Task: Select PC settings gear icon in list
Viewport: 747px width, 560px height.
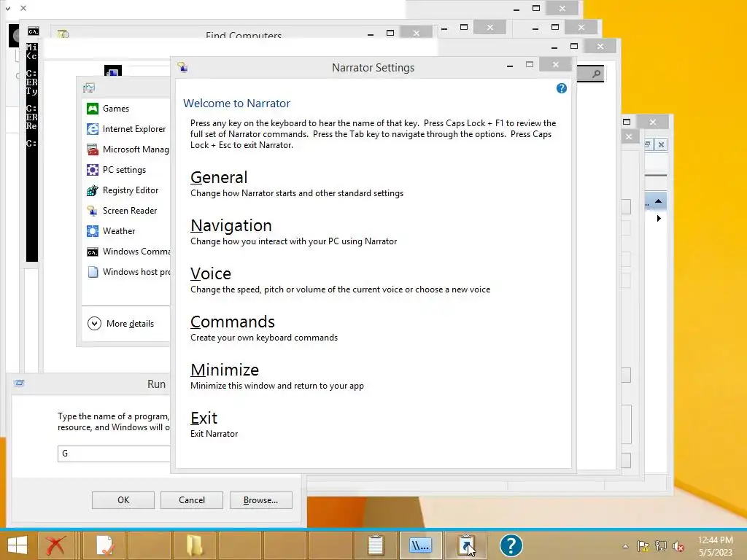Action: pyautogui.click(x=93, y=170)
